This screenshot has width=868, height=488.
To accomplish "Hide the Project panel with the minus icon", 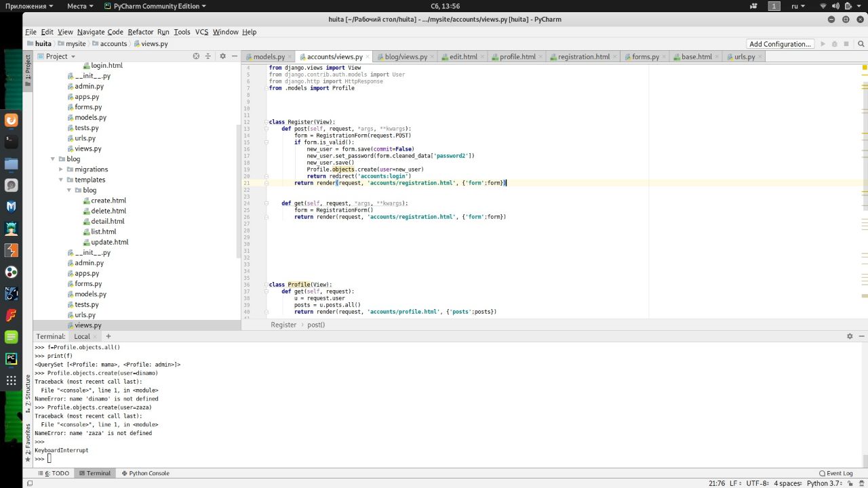I will point(234,56).
